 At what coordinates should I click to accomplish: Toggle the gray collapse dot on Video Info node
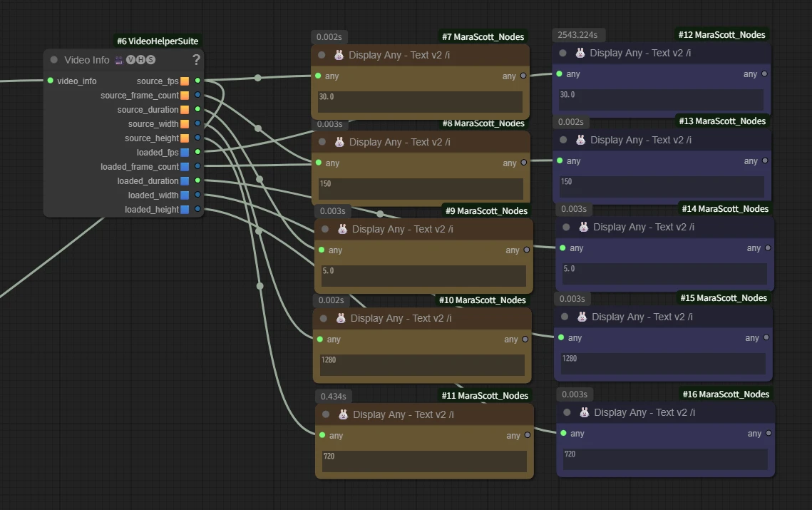tap(54, 60)
